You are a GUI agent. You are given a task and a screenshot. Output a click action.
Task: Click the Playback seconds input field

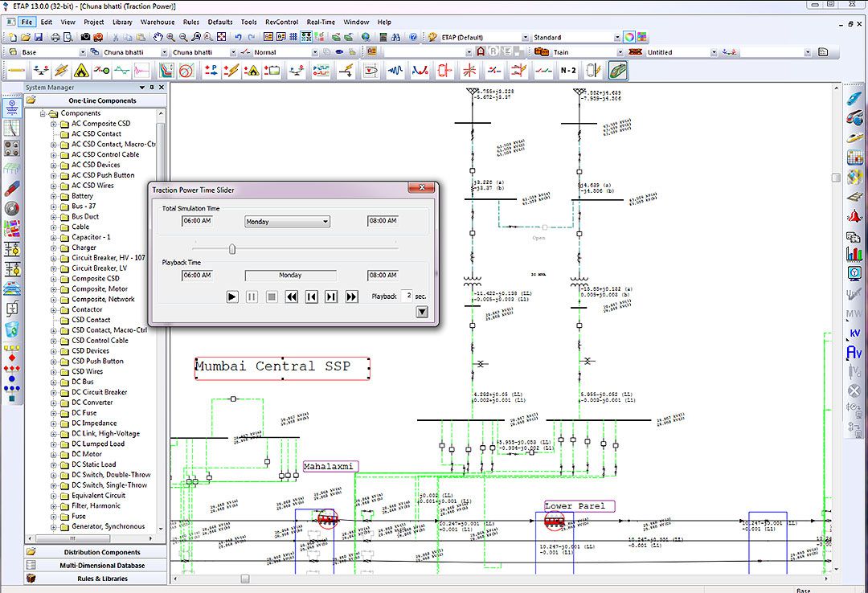click(407, 296)
